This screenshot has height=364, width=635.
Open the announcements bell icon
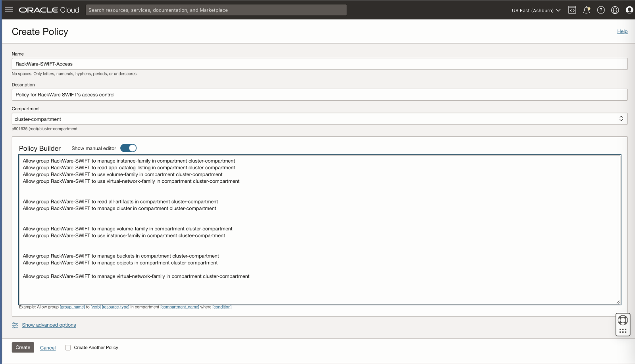[587, 10]
